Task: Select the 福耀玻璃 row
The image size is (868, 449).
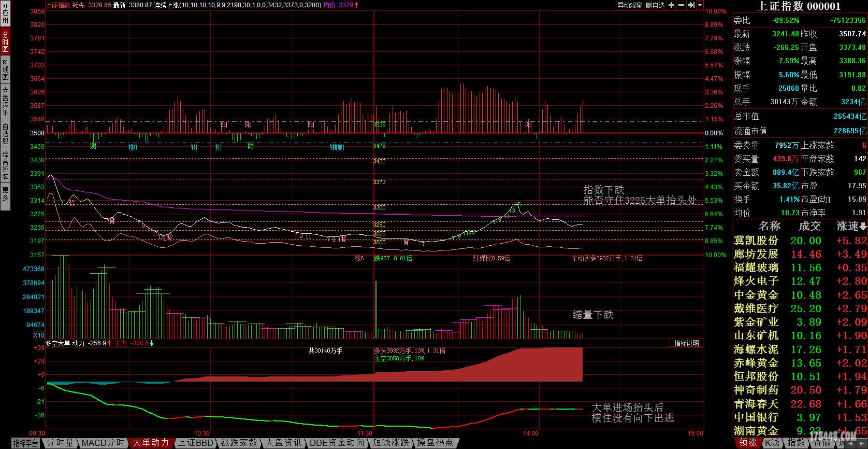Action: tap(800, 268)
